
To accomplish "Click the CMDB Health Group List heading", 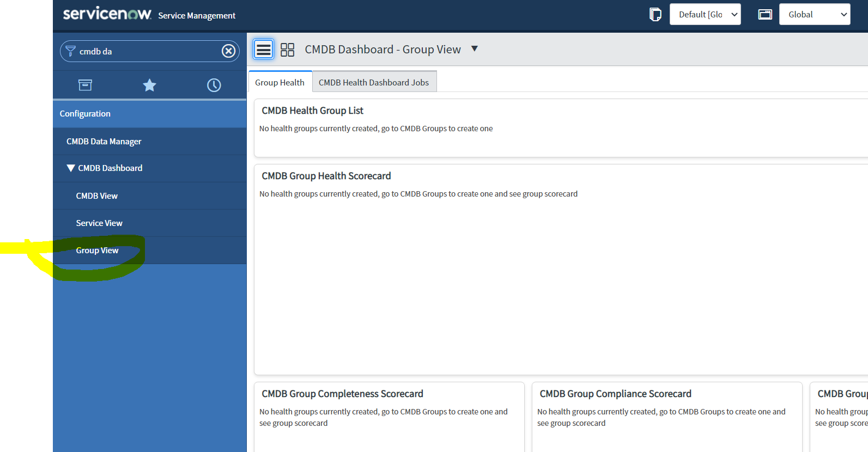I will pyautogui.click(x=312, y=111).
